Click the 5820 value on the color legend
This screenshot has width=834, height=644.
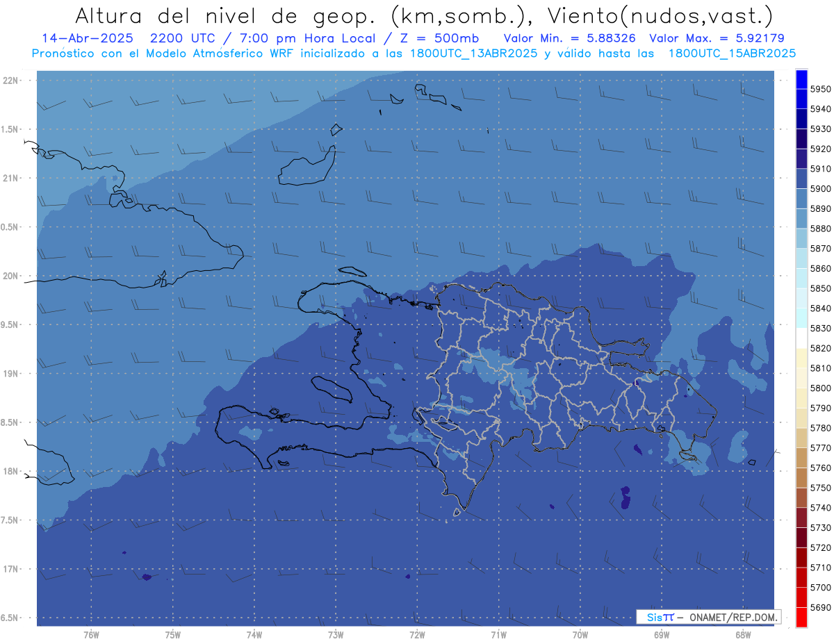click(x=820, y=348)
